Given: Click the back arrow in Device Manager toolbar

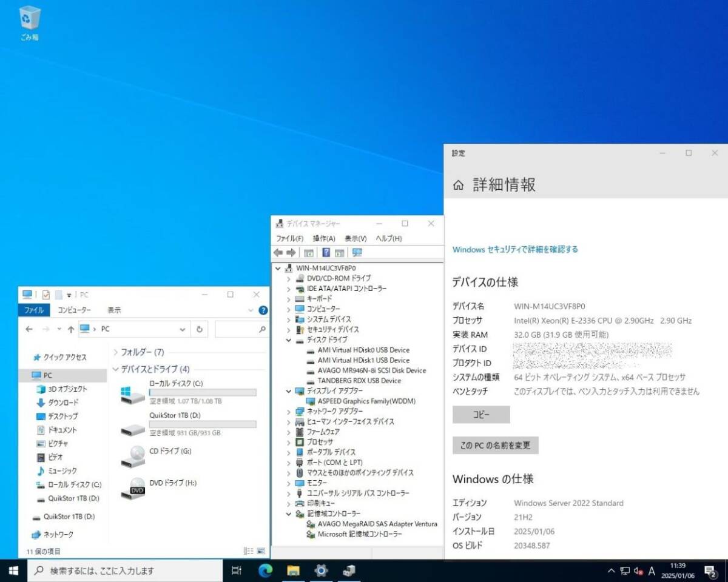Looking at the screenshot, I should point(278,252).
